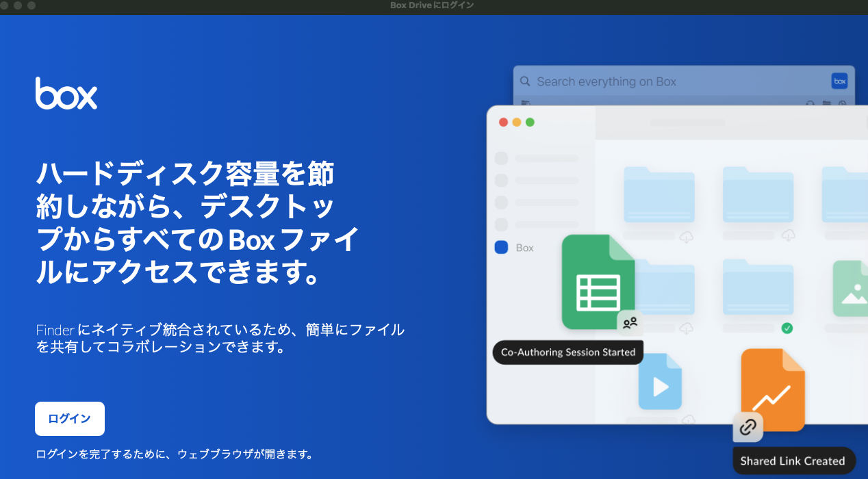Screen dimensions: 868x479
Task: Close the Box Drive login window
Action: tap(5, 5)
